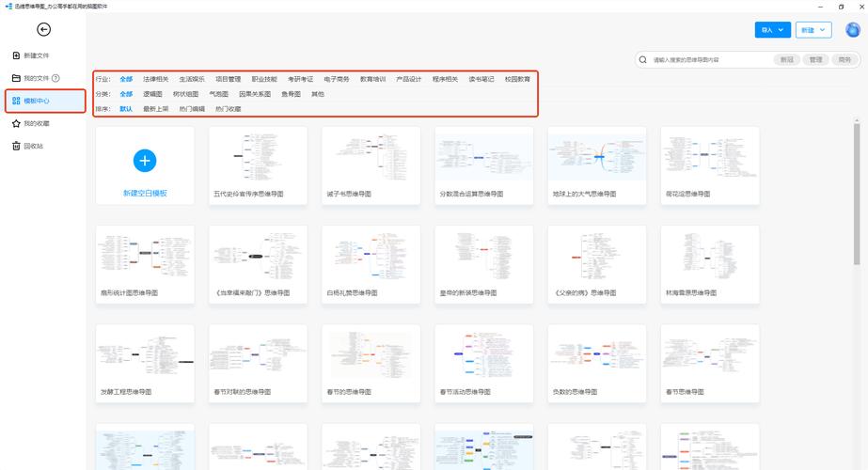Viewport: 868px width, 470px height.
Task: Open the 发酵工程思维导图 template
Action: (145, 364)
